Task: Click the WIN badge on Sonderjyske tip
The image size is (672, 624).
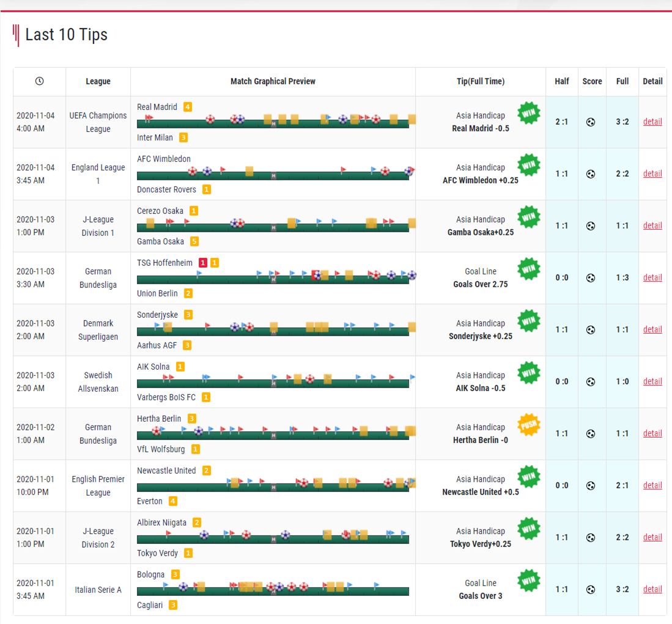Action: click(529, 321)
